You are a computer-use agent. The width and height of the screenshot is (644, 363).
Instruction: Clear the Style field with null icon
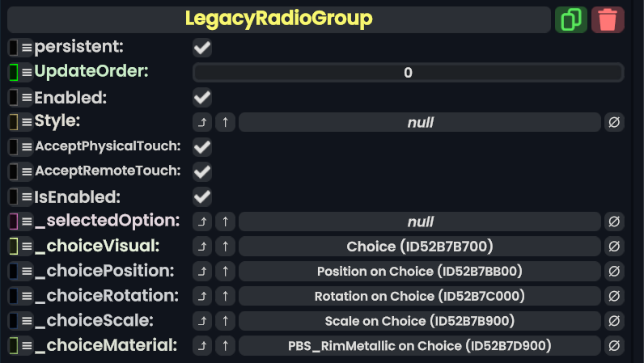[614, 123]
